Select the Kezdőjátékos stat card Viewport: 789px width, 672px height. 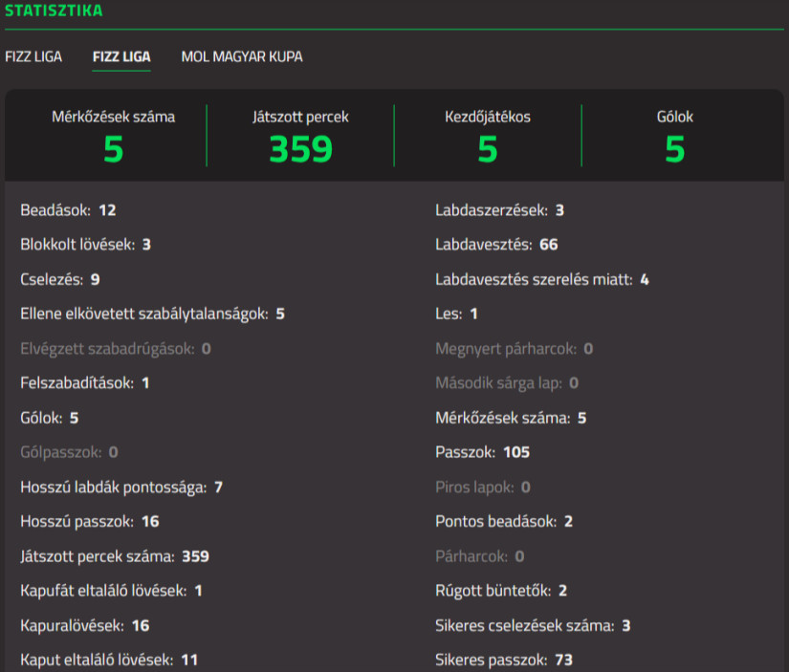point(488,134)
